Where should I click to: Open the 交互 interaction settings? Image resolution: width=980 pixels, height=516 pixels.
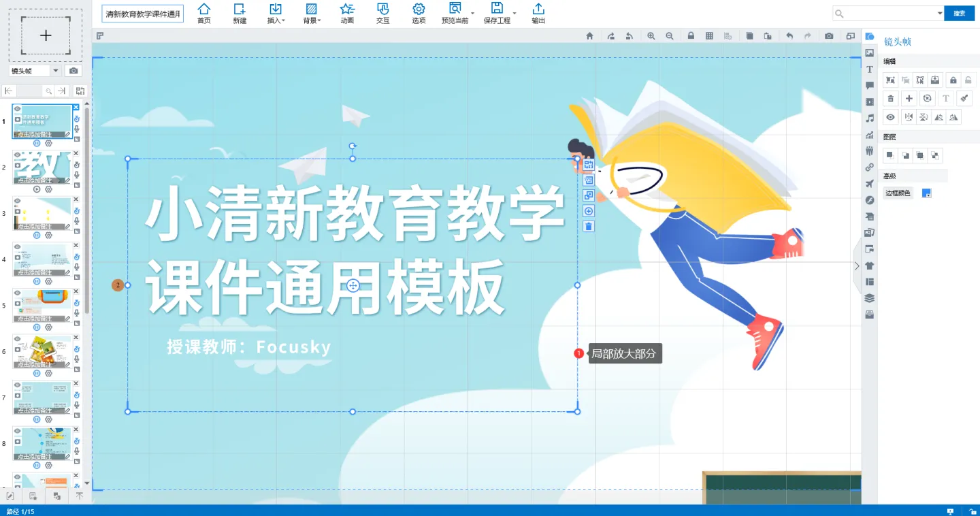click(x=383, y=13)
